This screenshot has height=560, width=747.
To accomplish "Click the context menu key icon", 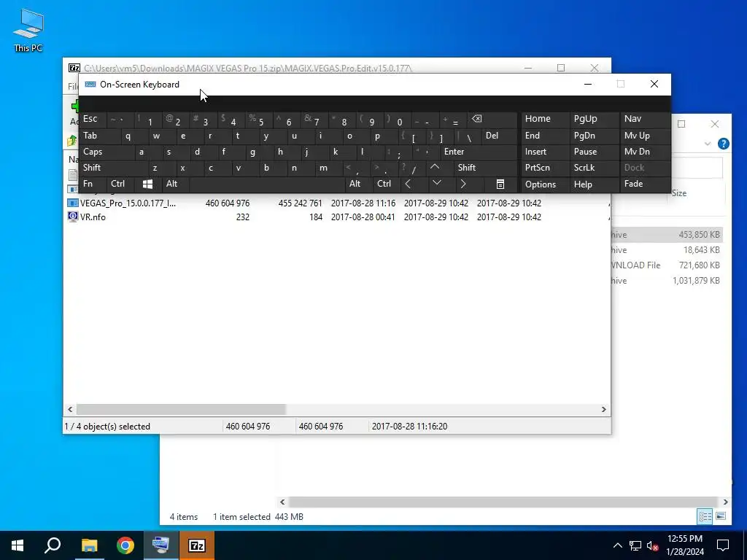I will coord(500,184).
